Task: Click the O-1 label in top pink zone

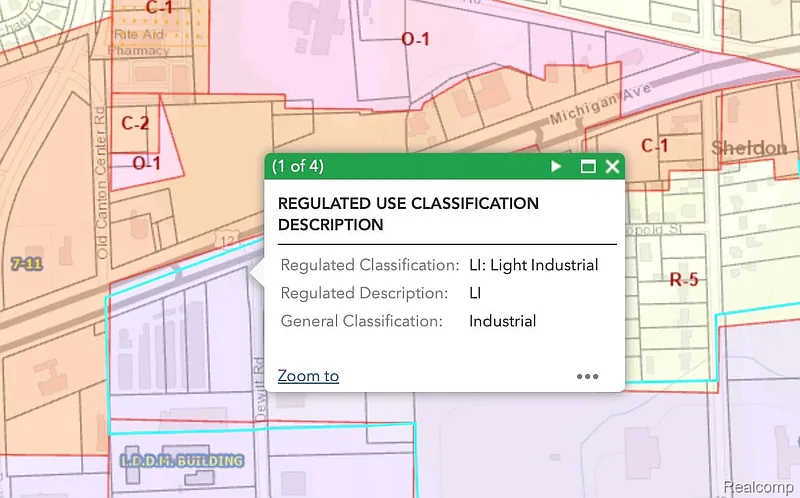Action: [x=415, y=39]
